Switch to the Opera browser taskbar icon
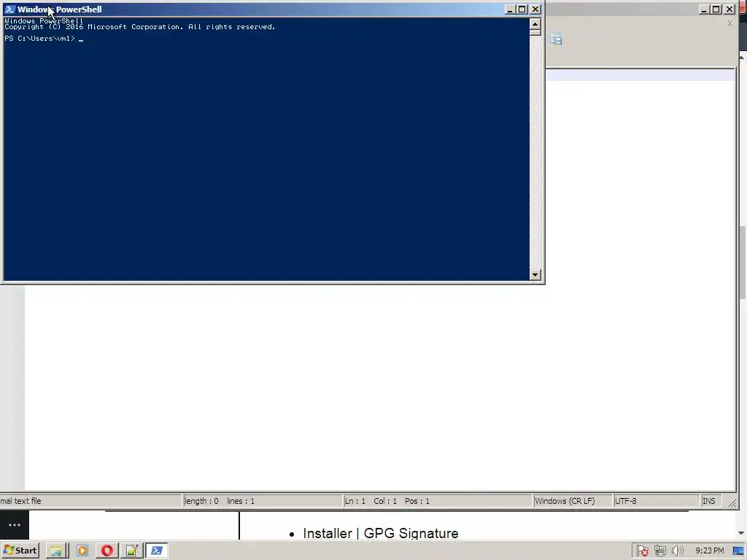Image resolution: width=747 pixels, height=560 pixels. pyautogui.click(x=107, y=551)
